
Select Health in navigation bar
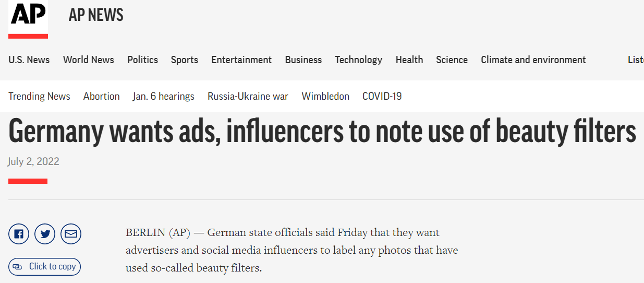click(409, 60)
